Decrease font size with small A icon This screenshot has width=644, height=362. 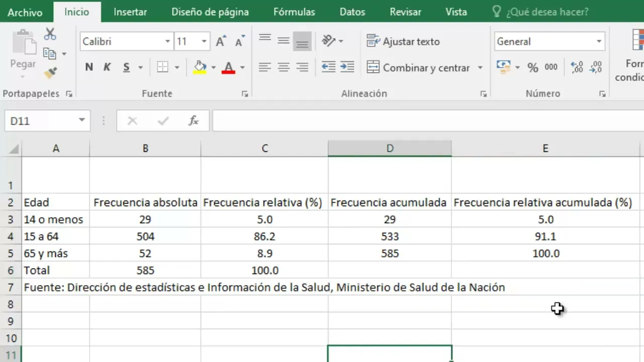(x=239, y=42)
